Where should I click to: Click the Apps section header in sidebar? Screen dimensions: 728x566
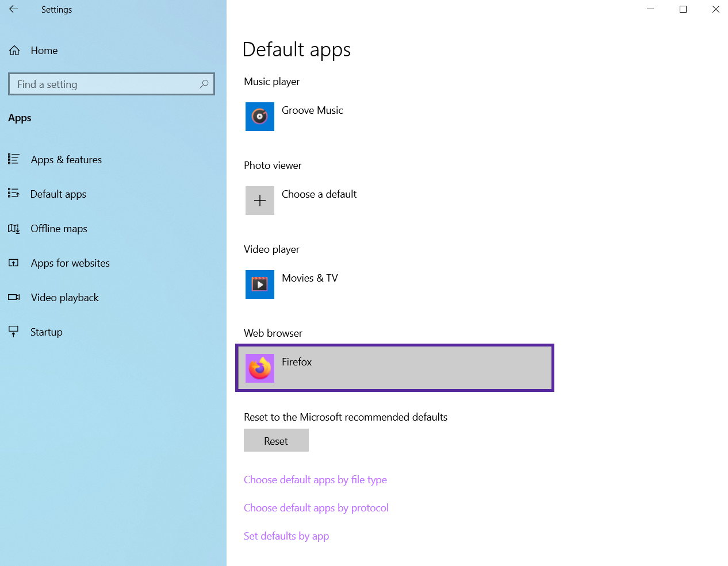click(20, 118)
